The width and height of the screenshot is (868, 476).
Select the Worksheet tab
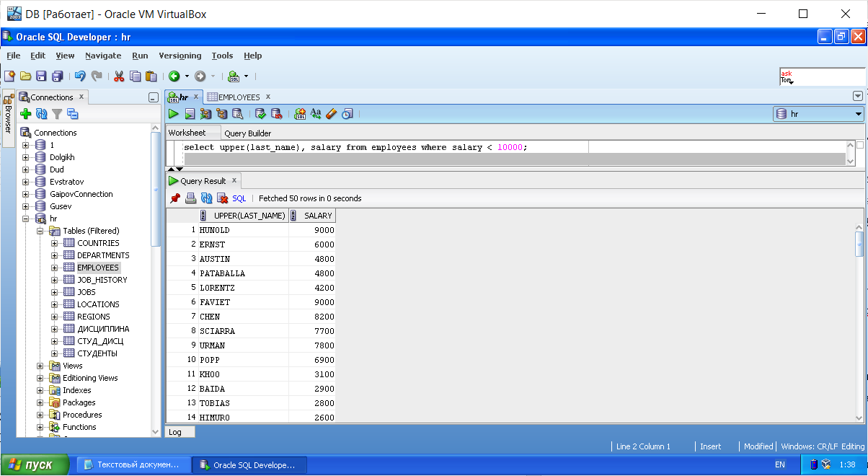[x=187, y=133]
